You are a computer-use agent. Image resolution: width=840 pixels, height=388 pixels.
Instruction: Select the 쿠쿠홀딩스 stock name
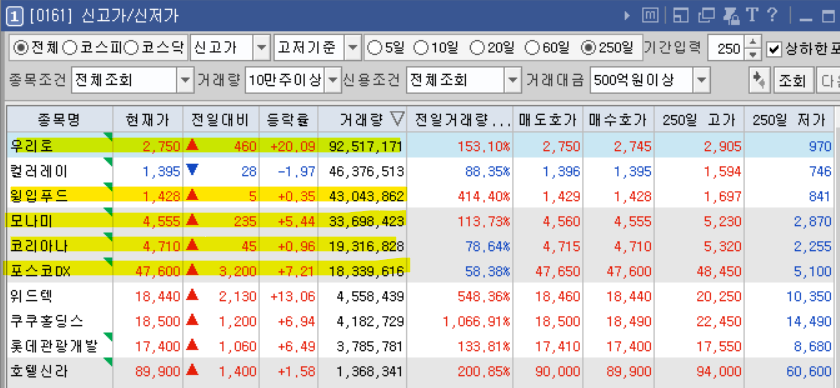click(x=47, y=321)
